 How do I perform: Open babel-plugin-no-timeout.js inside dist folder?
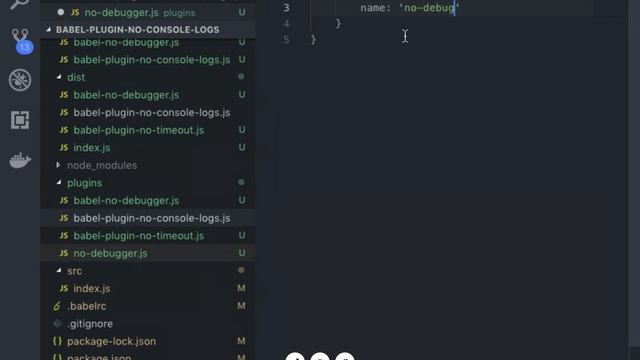pyautogui.click(x=139, y=130)
